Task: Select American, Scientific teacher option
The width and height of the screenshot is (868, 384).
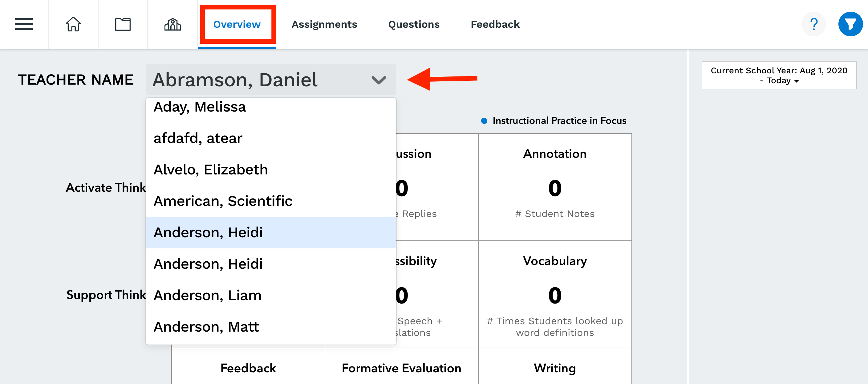Action: tap(271, 201)
